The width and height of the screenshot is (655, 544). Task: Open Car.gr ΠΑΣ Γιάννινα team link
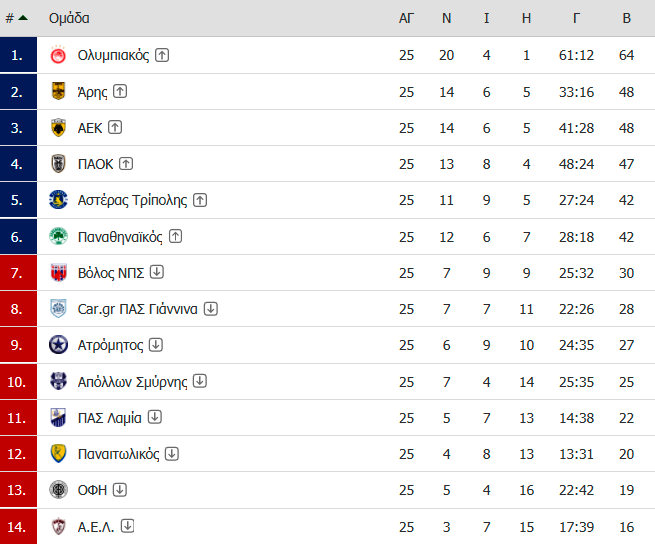pyautogui.click(x=137, y=309)
